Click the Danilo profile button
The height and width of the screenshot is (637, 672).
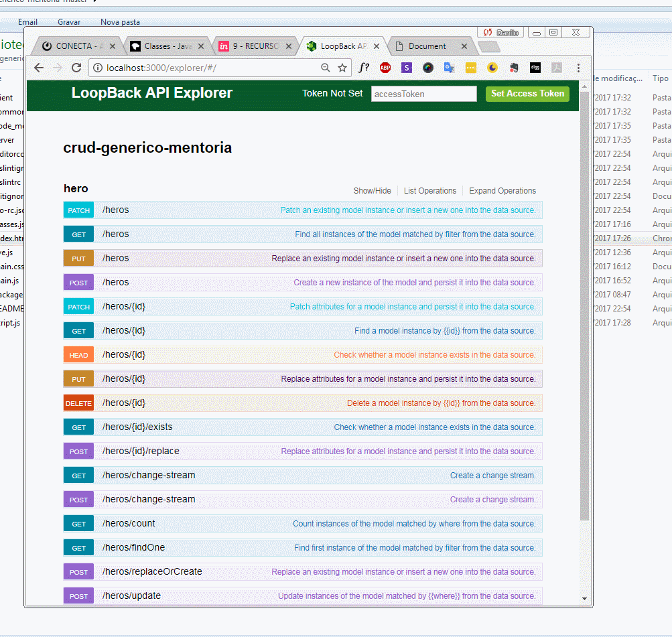coord(500,33)
